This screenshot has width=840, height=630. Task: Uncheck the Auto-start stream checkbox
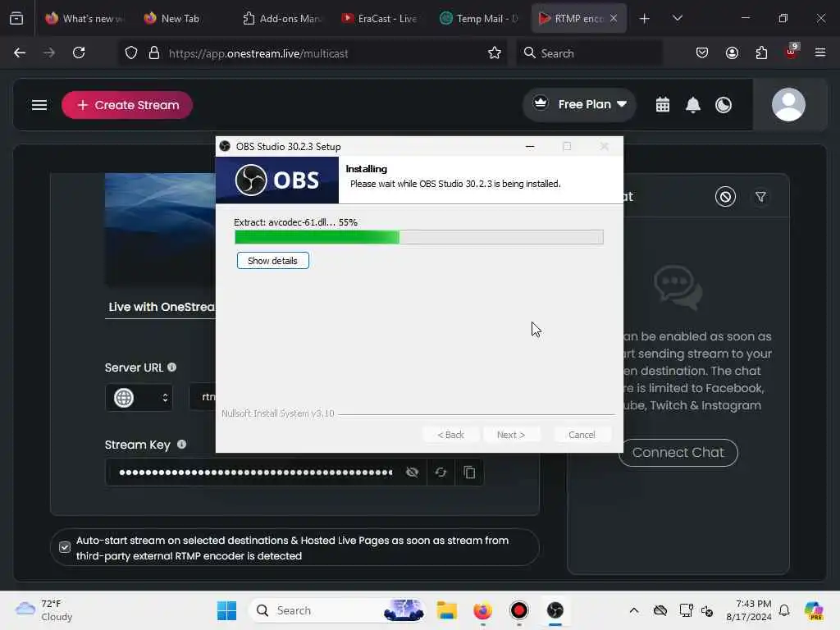point(65,547)
